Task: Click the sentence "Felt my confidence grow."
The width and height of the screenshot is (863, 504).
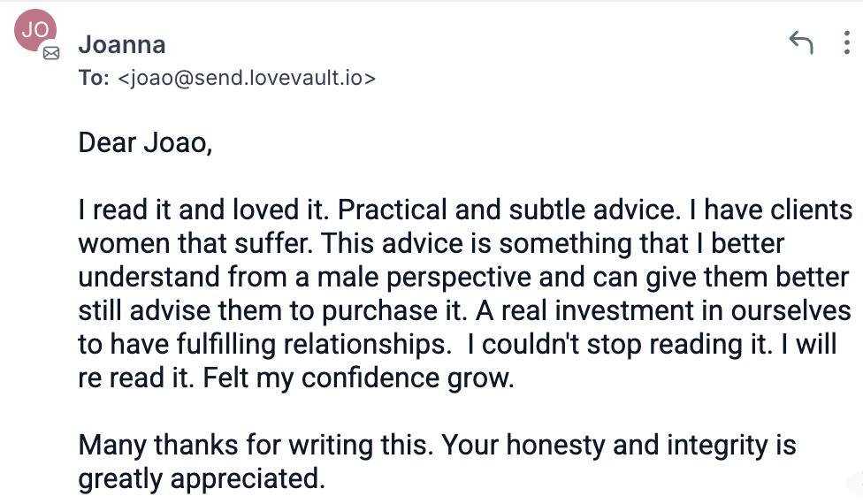Action: pos(358,378)
